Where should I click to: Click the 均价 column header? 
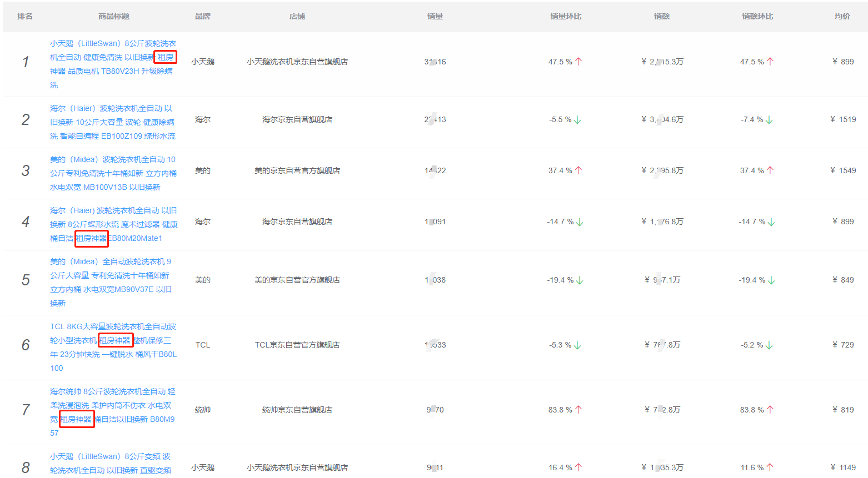coord(842,16)
